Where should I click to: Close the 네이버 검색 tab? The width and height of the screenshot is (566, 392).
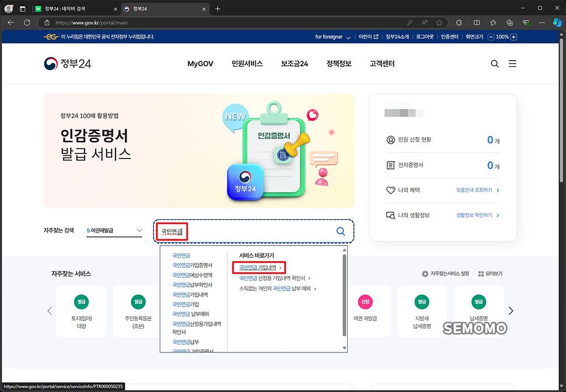click(x=116, y=9)
